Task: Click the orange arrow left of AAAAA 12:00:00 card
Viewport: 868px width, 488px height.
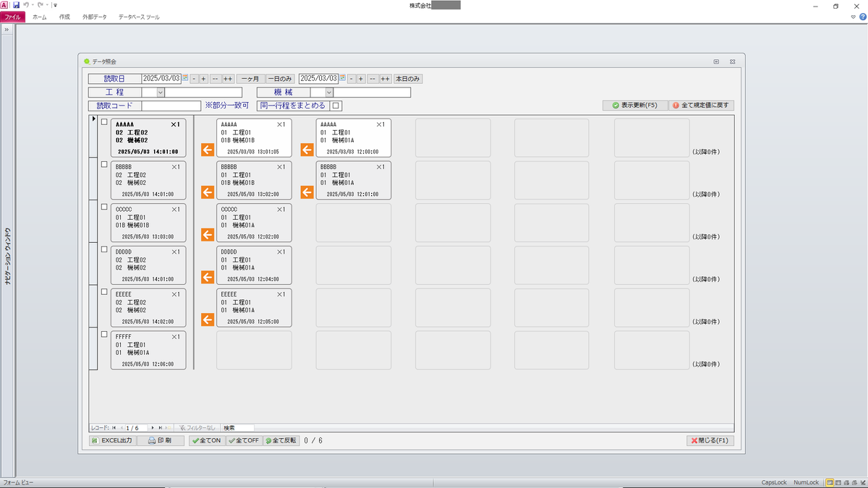Action: click(x=307, y=150)
